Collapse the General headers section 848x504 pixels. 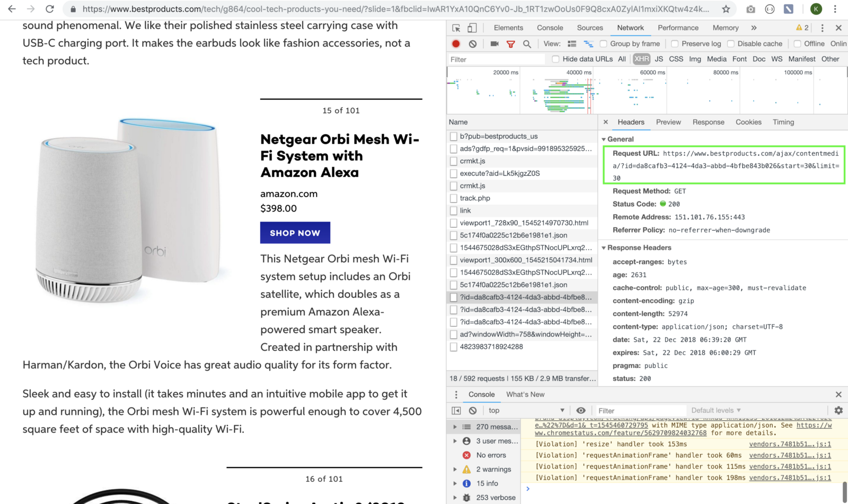pyautogui.click(x=604, y=139)
